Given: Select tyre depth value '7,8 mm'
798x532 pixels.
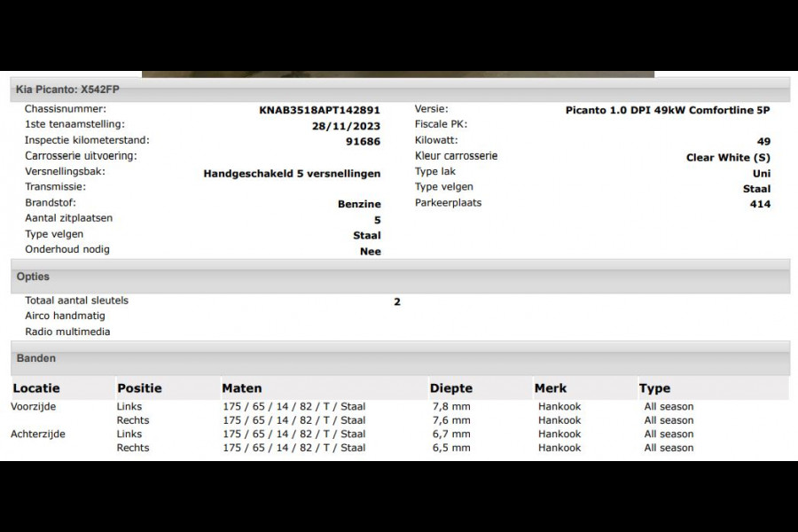Looking at the screenshot, I should pyautogui.click(x=451, y=407).
